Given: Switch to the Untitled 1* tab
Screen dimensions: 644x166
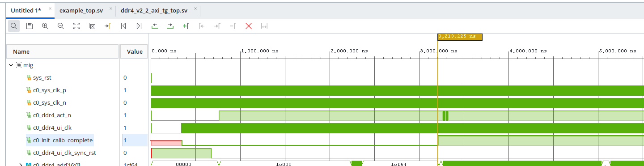Looking at the screenshot, I should coord(26,10).
